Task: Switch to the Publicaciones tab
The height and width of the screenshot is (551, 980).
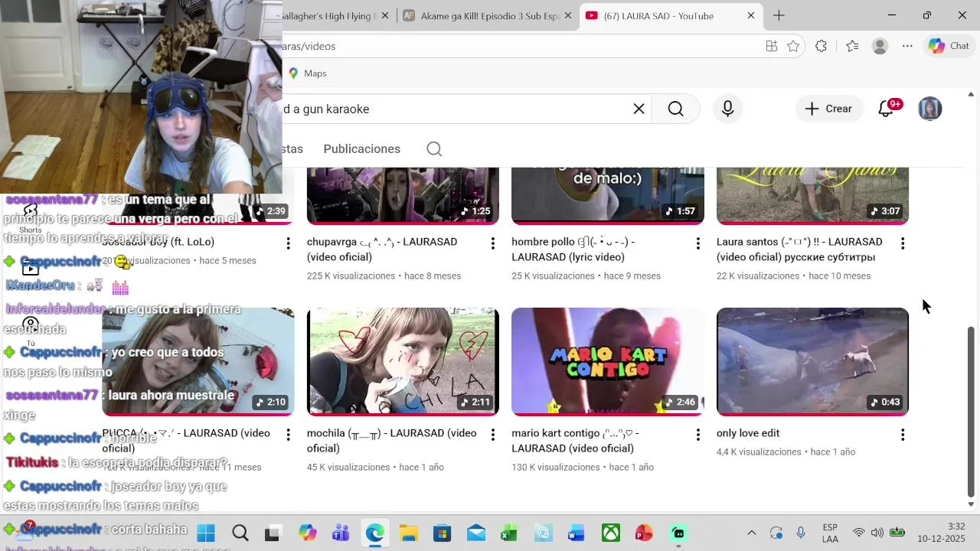Action: click(361, 148)
